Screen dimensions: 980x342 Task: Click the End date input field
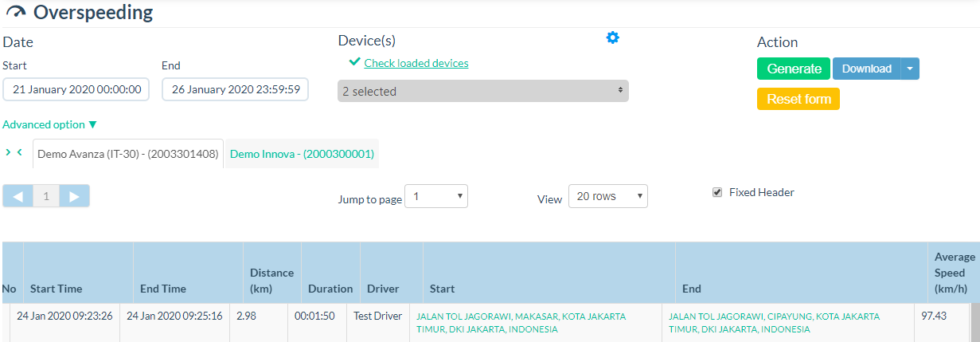click(235, 89)
